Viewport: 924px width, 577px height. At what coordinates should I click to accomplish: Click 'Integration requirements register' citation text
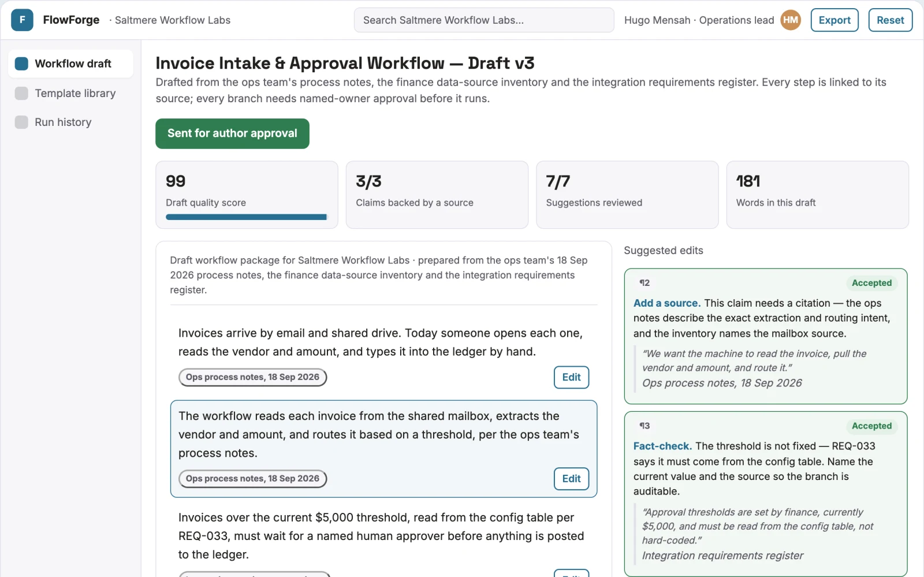click(x=722, y=556)
